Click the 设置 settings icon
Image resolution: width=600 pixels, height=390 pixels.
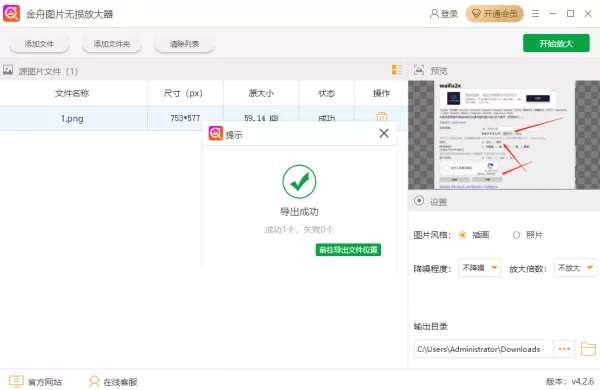(419, 201)
